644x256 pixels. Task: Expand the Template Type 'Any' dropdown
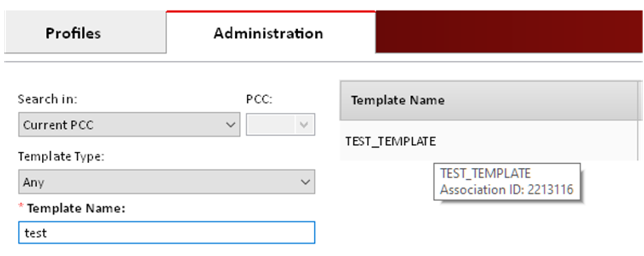click(166, 183)
